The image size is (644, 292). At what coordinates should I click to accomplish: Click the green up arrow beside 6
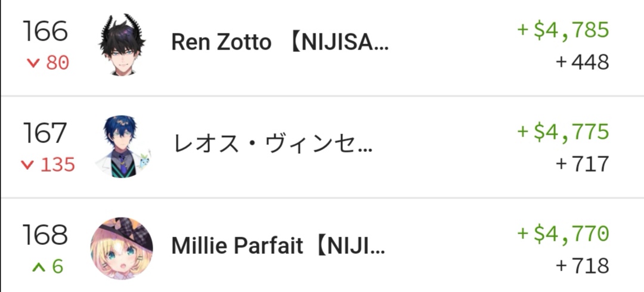(x=39, y=268)
